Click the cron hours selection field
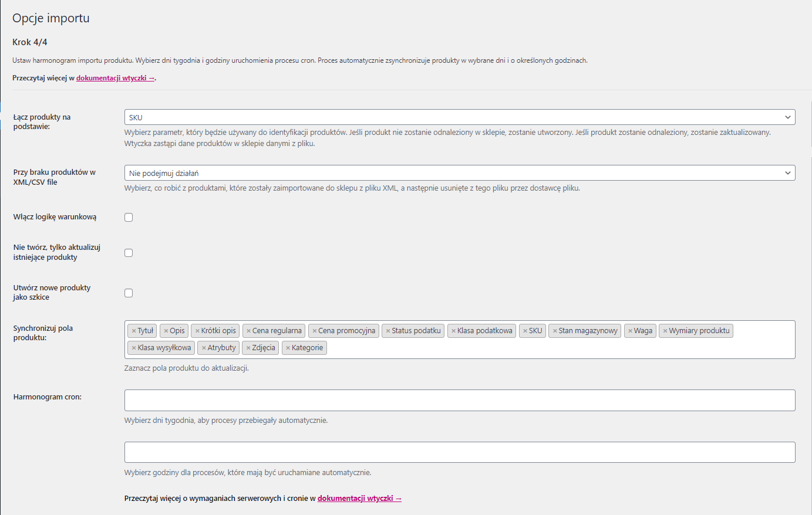The height and width of the screenshot is (515, 812). pyautogui.click(x=459, y=452)
